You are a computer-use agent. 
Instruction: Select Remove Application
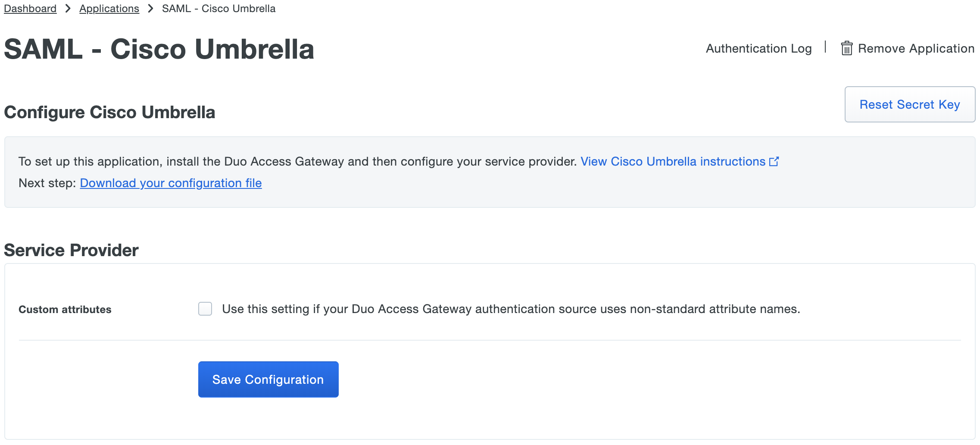(915, 48)
